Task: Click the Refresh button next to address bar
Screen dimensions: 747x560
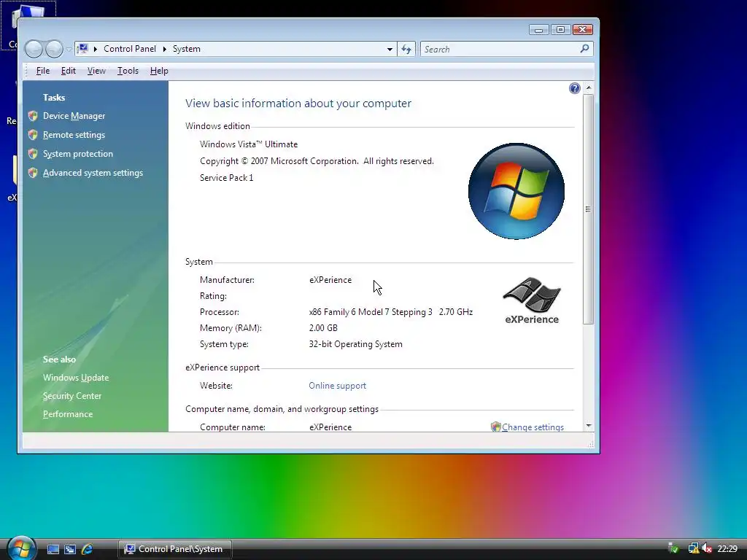Action: coord(406,49)
